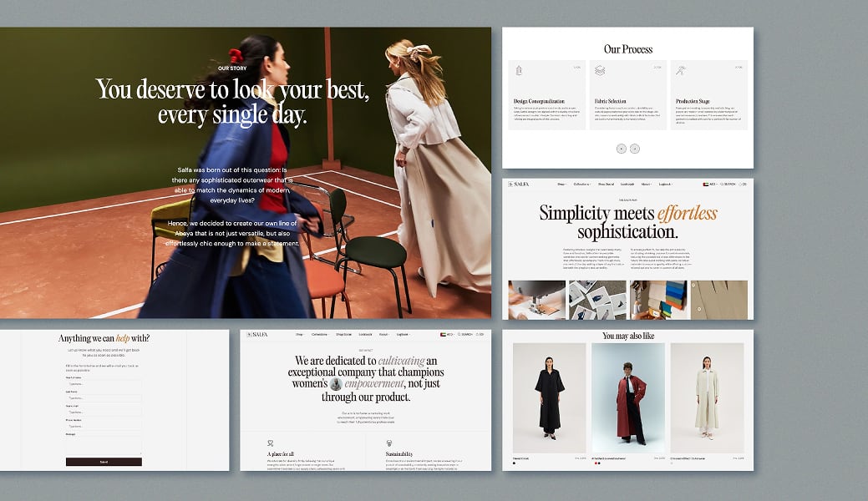Open the sewing machine photo

(x=537, y=300)
